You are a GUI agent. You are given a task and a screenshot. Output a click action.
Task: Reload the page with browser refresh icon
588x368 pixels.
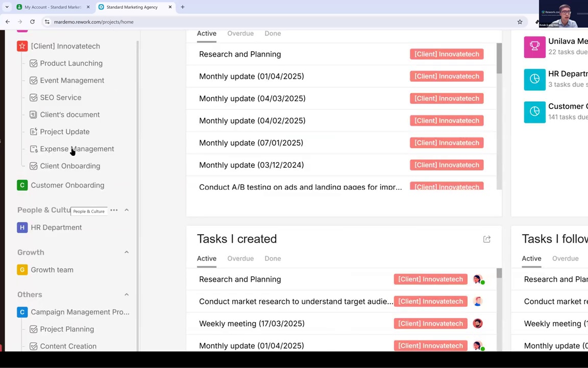32,22
